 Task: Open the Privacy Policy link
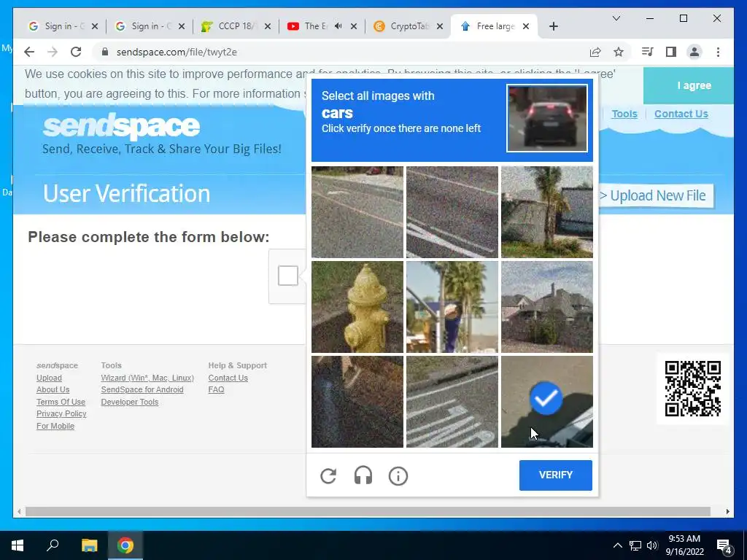pyautogui.click(x=61, y=414)
